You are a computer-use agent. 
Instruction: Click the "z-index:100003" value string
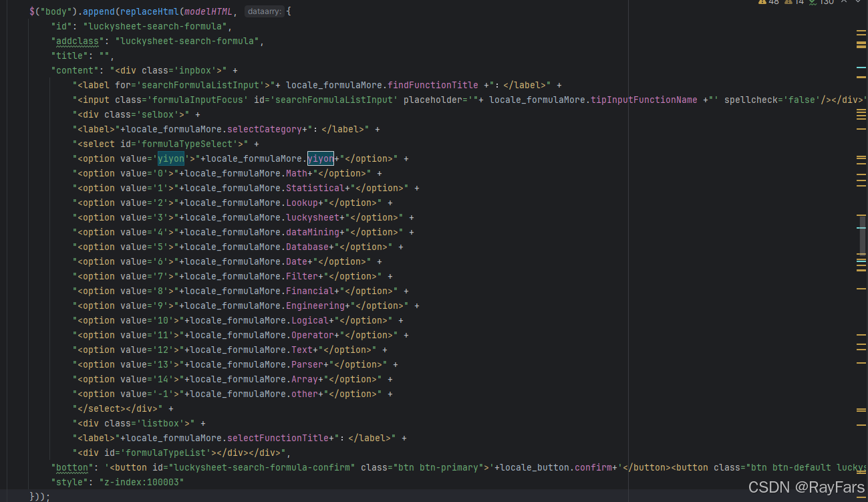(x=142, y=482)
